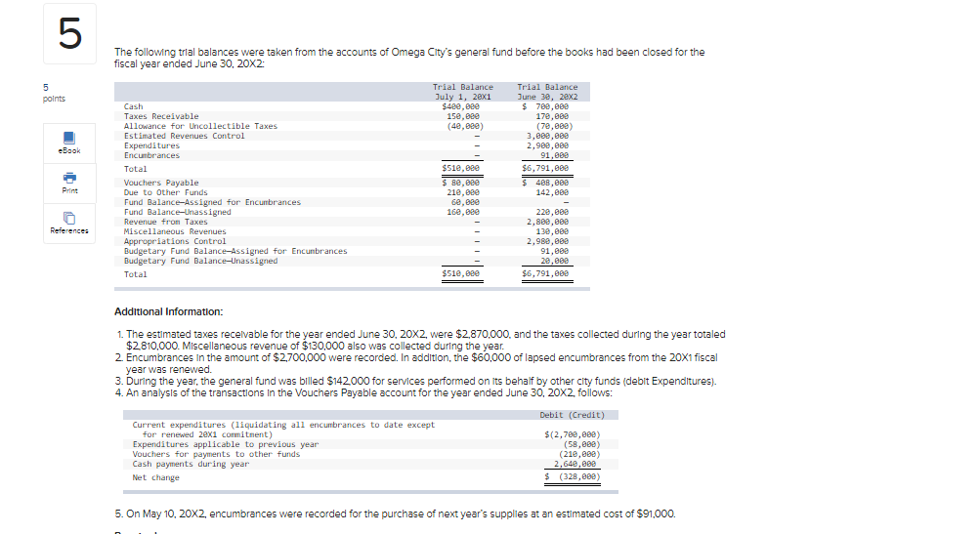Click 'Revenue from Taxes' row label

(166, 223)
